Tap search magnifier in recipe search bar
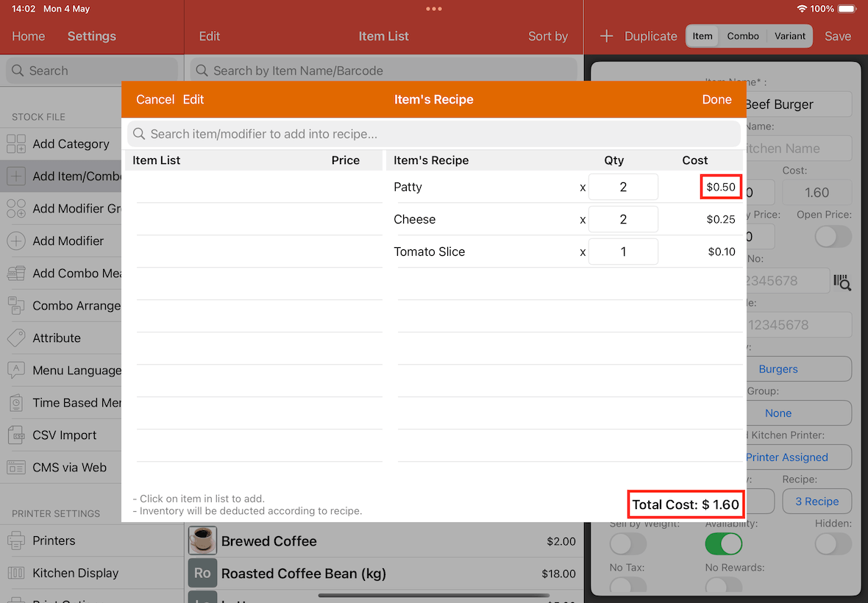Image resolution: width=868 pixels, height=603 pixels. click(139, 134)
